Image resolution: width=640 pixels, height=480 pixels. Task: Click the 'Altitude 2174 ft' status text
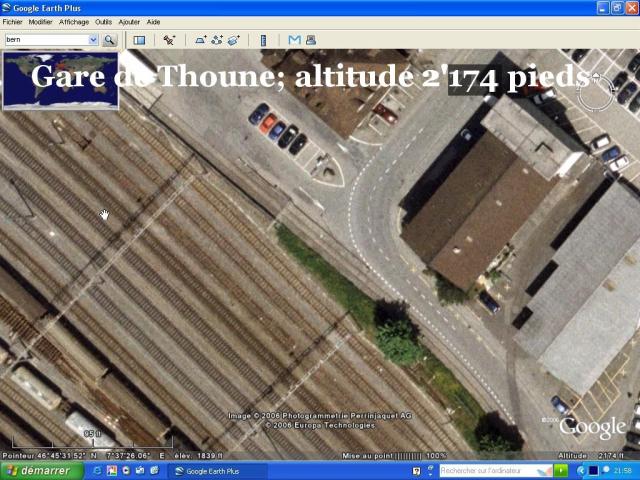click(x=590, y=456)
